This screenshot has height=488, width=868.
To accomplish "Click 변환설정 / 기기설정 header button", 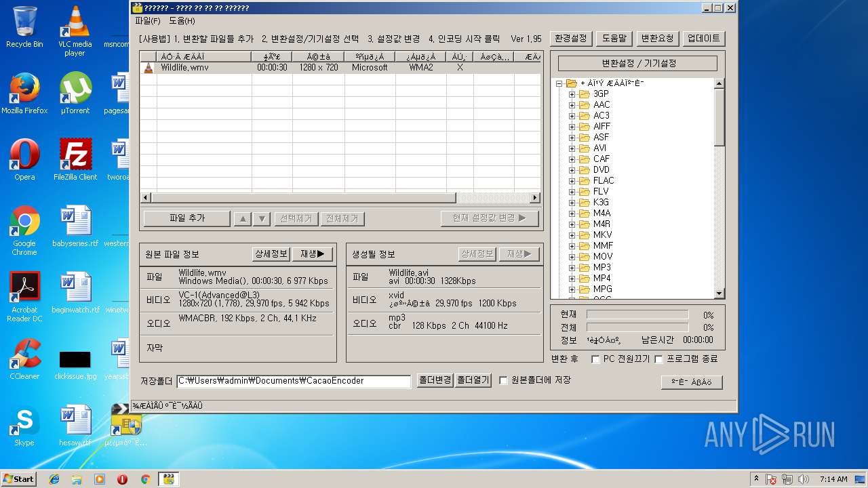I will [637, 63].
